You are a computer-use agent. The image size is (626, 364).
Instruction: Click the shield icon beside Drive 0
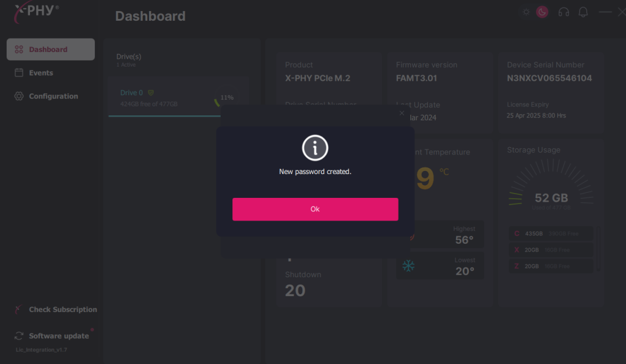pyautogui.click(x=151, y=93)
